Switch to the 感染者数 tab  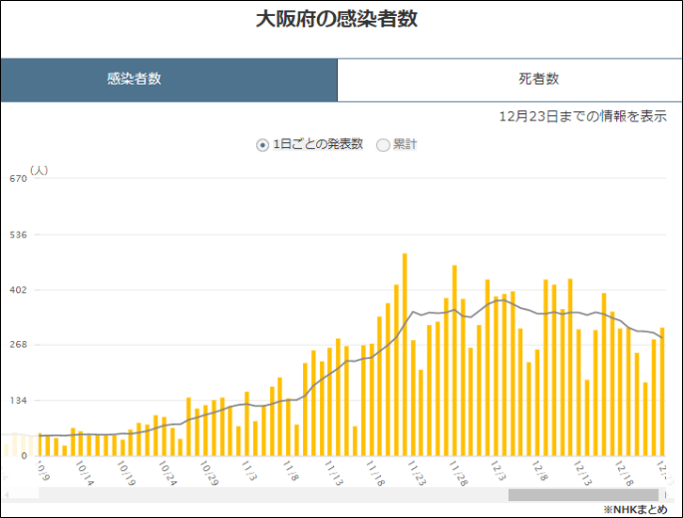click(x=169, y=80)
